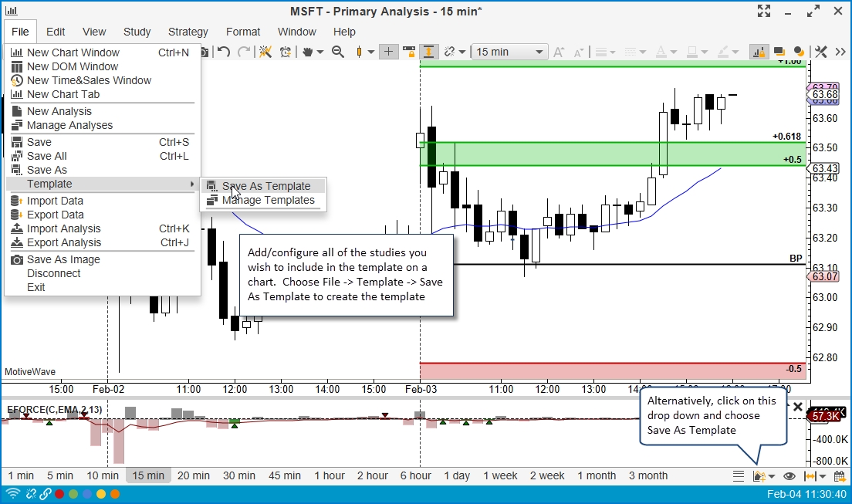Viewport: 852px width, 504px height.
Task: Click the orange-and-black circles toolbar icon
Action: [799, 52]
